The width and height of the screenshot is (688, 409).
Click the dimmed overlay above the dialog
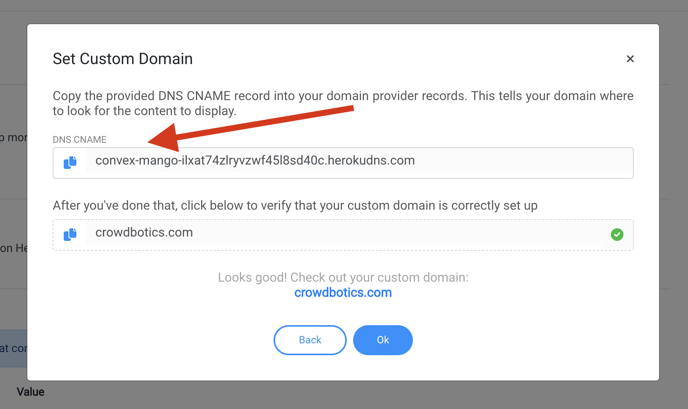click(x=344, y=11)
